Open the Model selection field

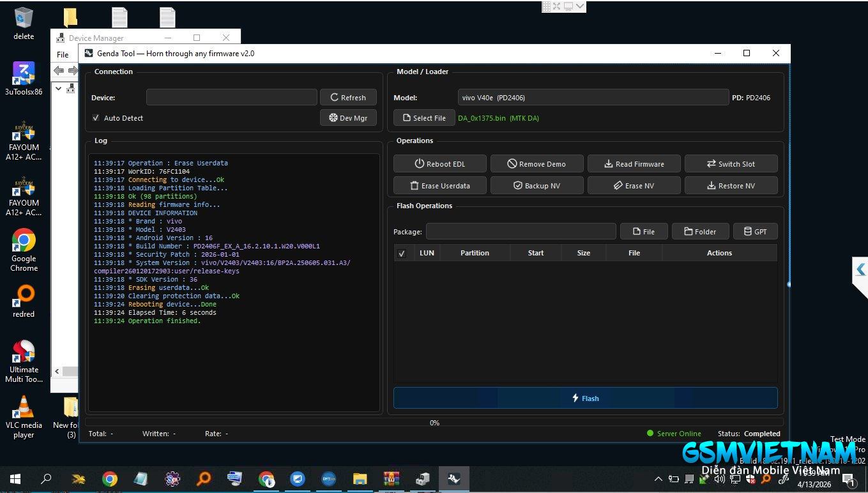(x=593, y=98)
